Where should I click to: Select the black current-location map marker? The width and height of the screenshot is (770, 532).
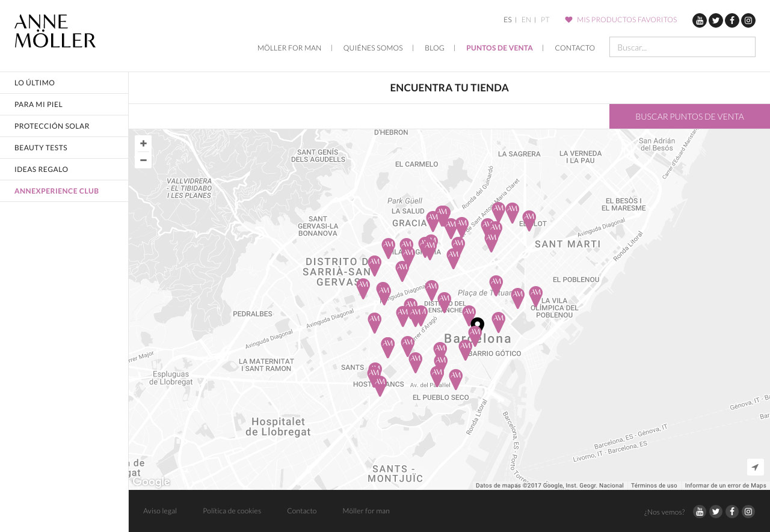pyautogui.click(x=478, y=323)
